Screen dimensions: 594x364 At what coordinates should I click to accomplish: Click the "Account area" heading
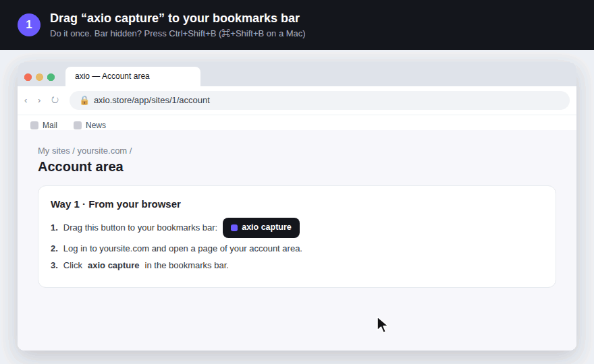click(81, 167)
